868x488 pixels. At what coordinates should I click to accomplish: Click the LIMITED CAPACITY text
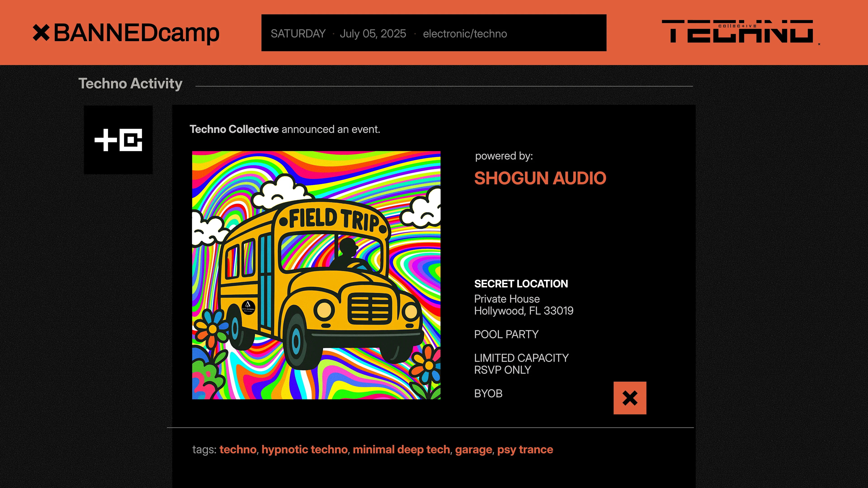[x=521, y=358]
